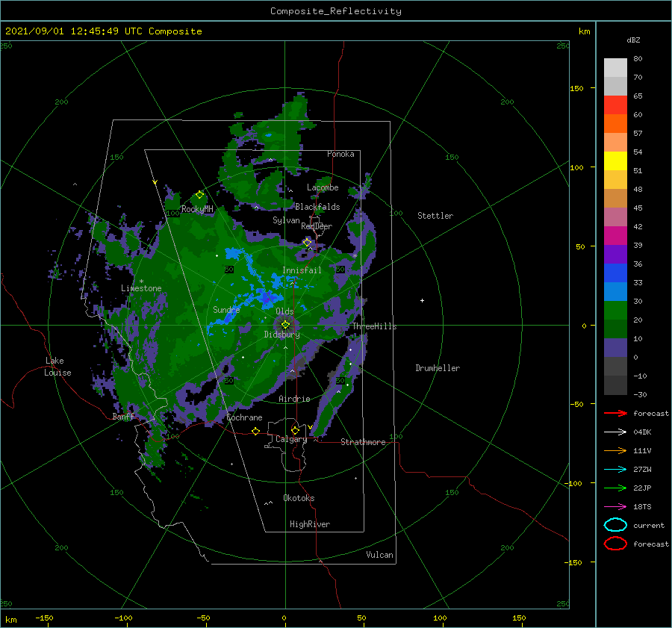Click the Banff town label
The height and width of the screenshot is (628, 672).
tap(123, 417)
